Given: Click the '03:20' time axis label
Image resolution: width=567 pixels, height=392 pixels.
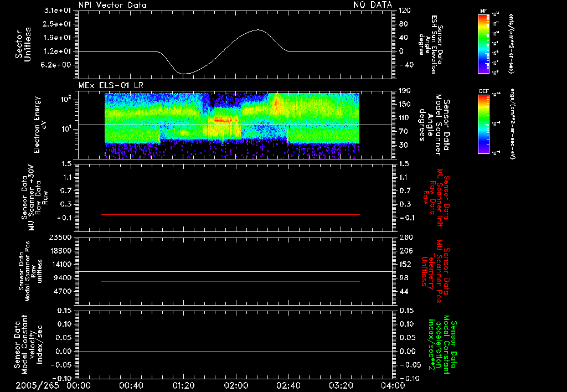Looking at the screenshot, I should pos(341,385).
